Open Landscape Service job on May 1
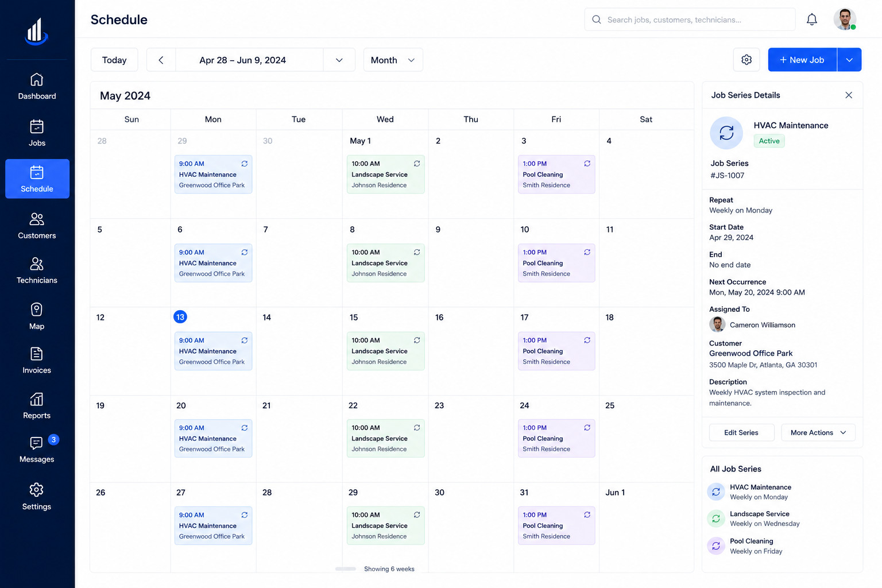This screenshot has height=588, width=882. [x=385, y=174]
